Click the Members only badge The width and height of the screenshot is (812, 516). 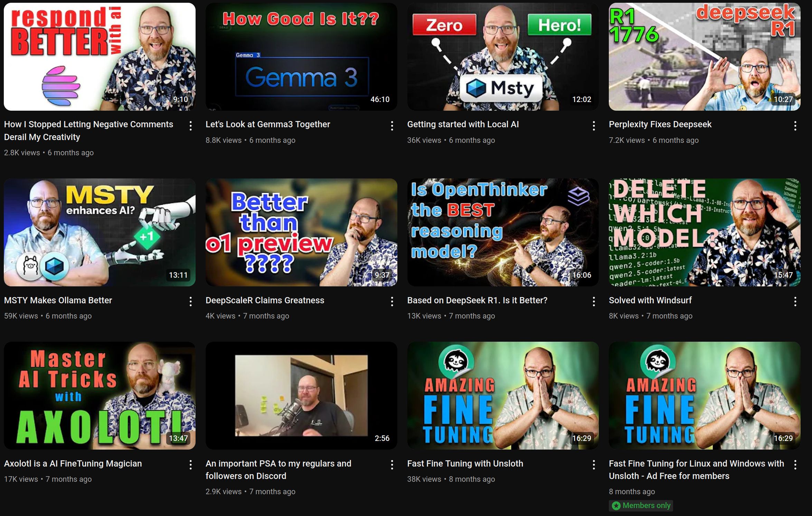(641, 505)
